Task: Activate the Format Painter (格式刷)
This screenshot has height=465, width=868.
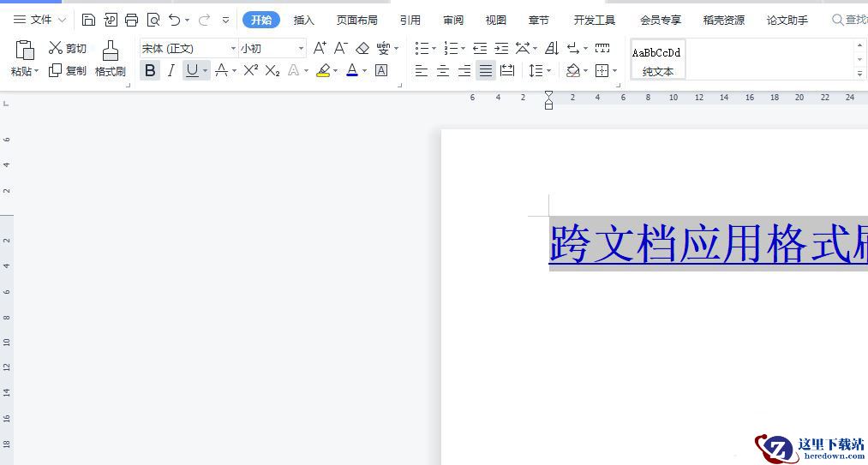Action: (111, 58)
